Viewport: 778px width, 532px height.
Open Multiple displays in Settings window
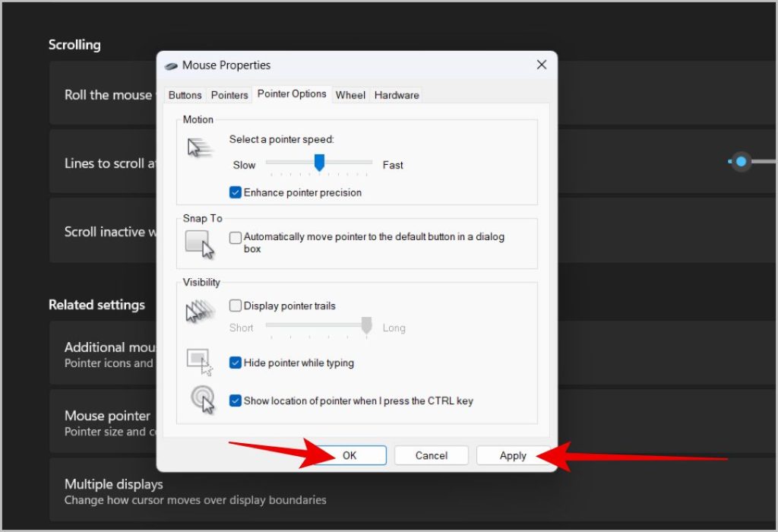(x=411, y=490)
